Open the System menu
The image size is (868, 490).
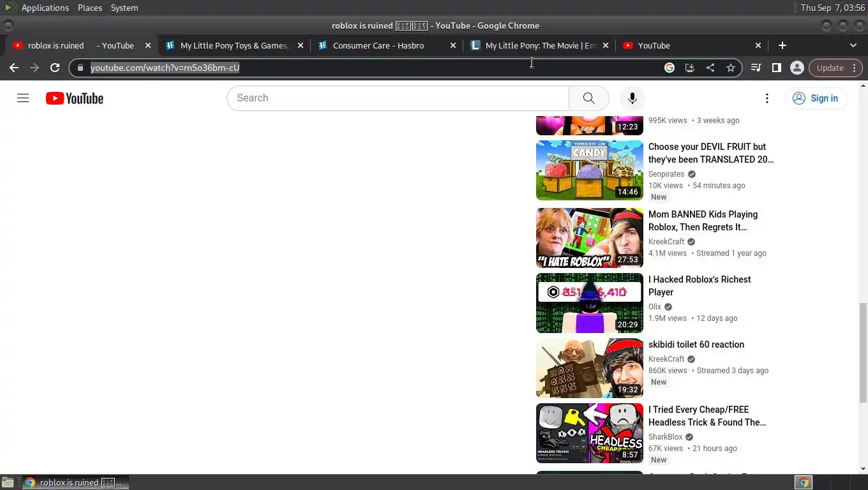coord(124,8)
